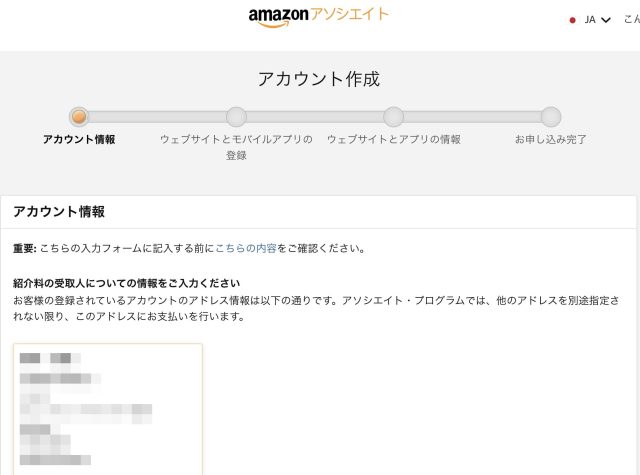This screenshot has height=475, width=640.
Task: Expand the JA language chevron
Action: point(606,20)
